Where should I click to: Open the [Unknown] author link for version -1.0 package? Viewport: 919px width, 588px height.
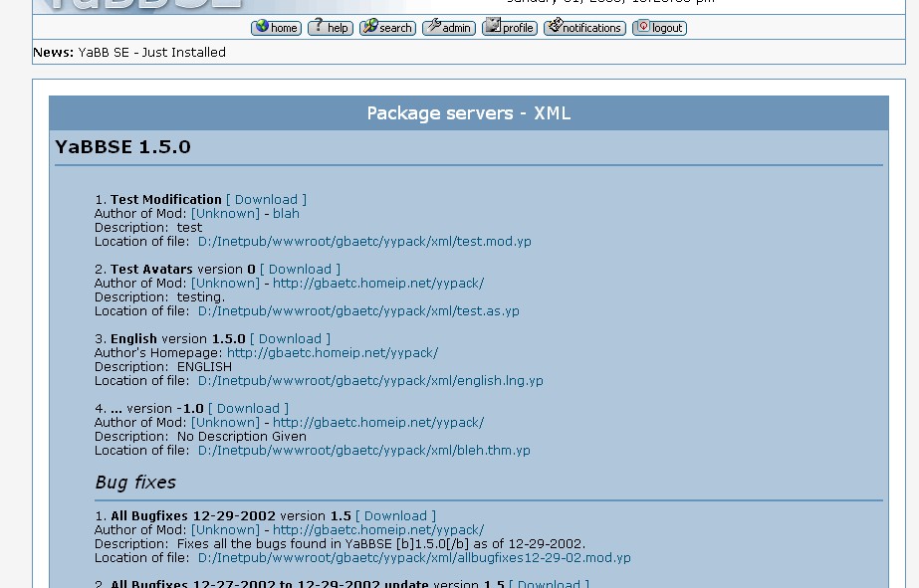tap(225, 423)
